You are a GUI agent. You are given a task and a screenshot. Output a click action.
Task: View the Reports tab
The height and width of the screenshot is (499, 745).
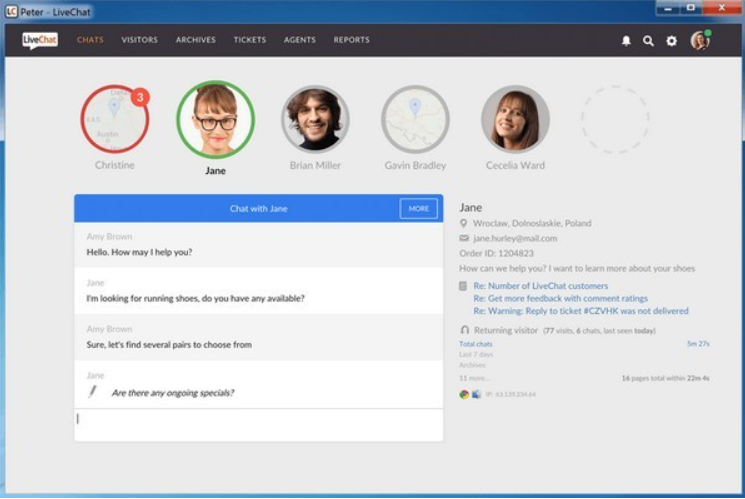tap(351, 40)
